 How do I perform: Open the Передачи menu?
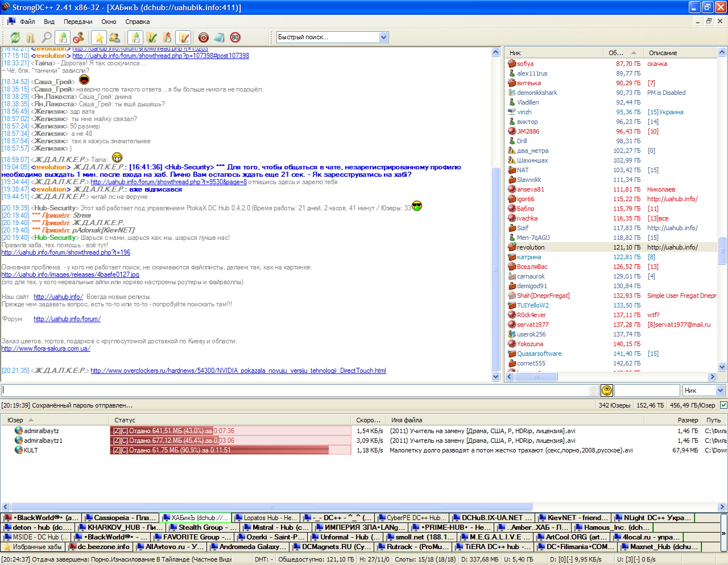tap(78, 22)
